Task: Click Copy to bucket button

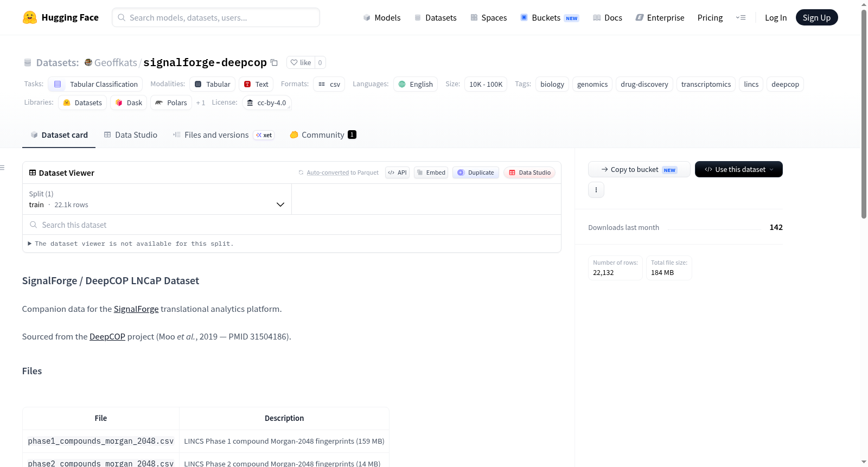Action: coord(639,169)
